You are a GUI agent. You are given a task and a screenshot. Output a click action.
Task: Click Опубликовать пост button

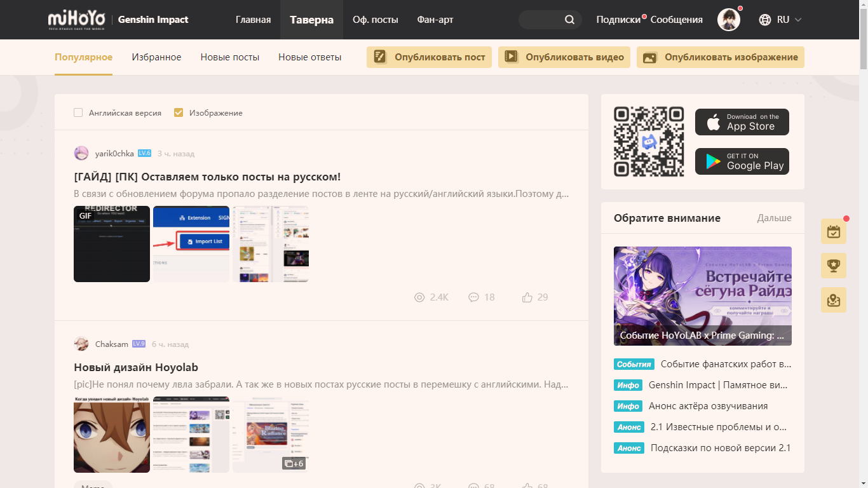point(429,57)
